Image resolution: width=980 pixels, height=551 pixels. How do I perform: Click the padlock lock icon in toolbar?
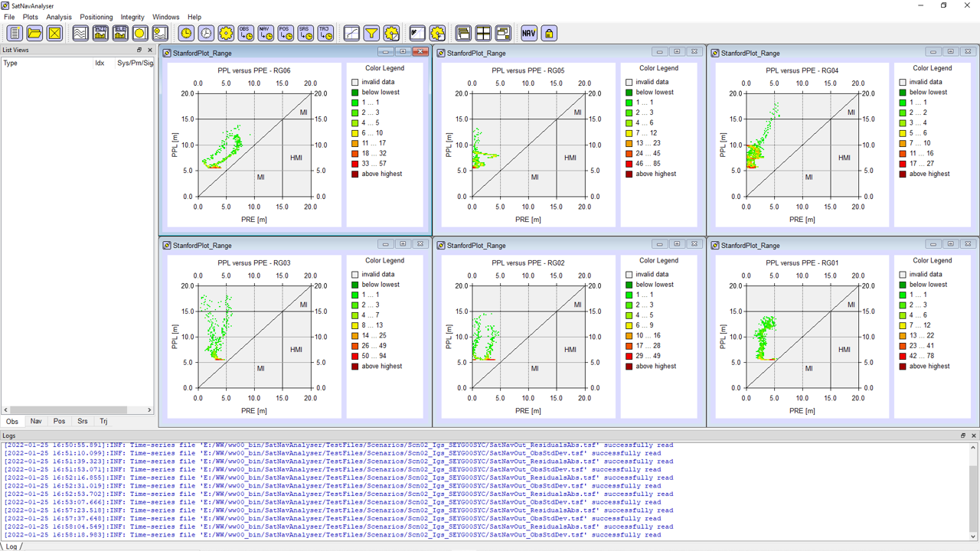(x=549, y=33)
